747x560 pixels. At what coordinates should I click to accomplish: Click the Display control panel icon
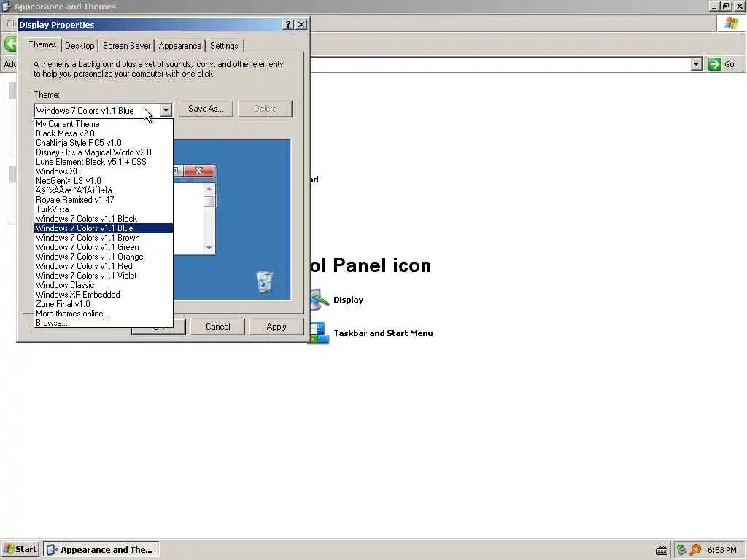coord(320,300)
